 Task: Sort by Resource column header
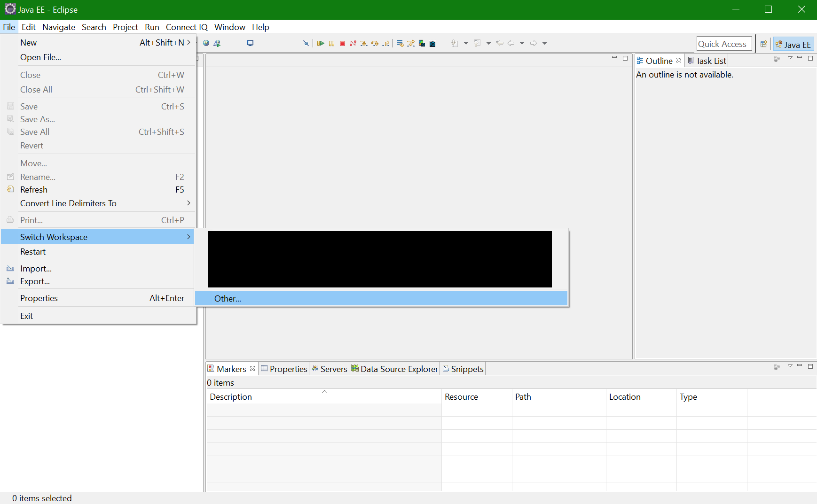coord(477,396)
